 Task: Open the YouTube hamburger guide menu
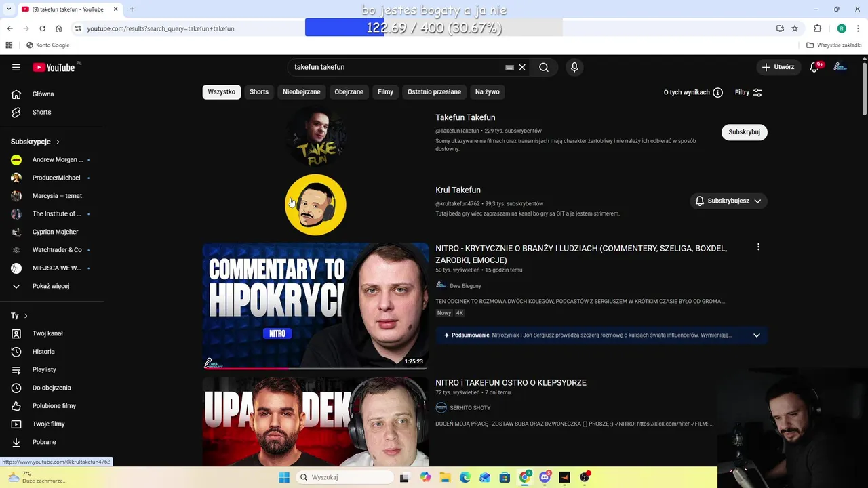(16, 67)
